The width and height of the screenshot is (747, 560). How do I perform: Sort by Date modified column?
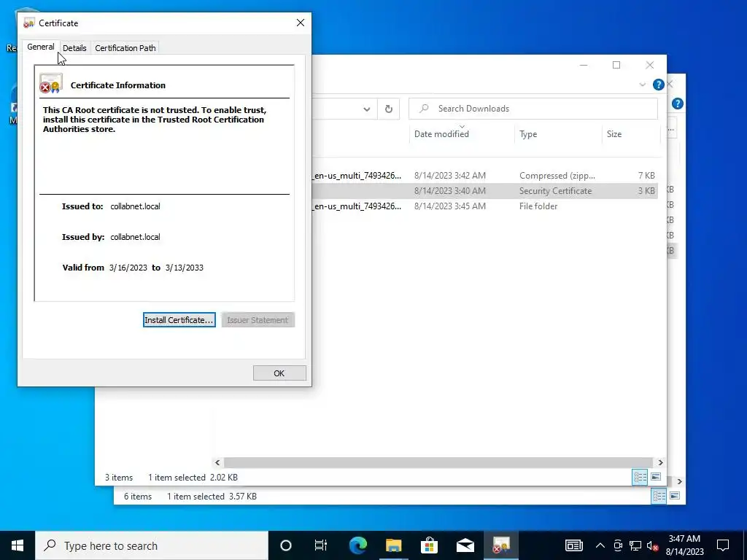pyautogui.click(x=441, y=134)
